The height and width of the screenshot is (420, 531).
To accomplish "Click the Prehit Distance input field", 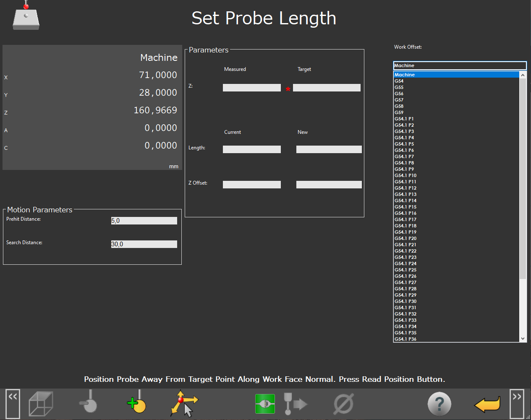I will click(144, 221).
